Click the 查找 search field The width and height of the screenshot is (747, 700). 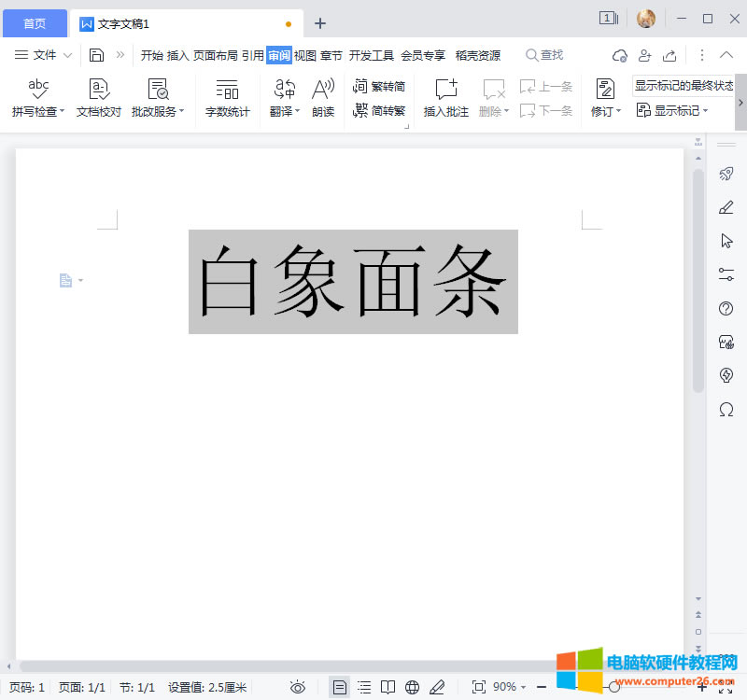pyautogui.click(x=545, y=55)
